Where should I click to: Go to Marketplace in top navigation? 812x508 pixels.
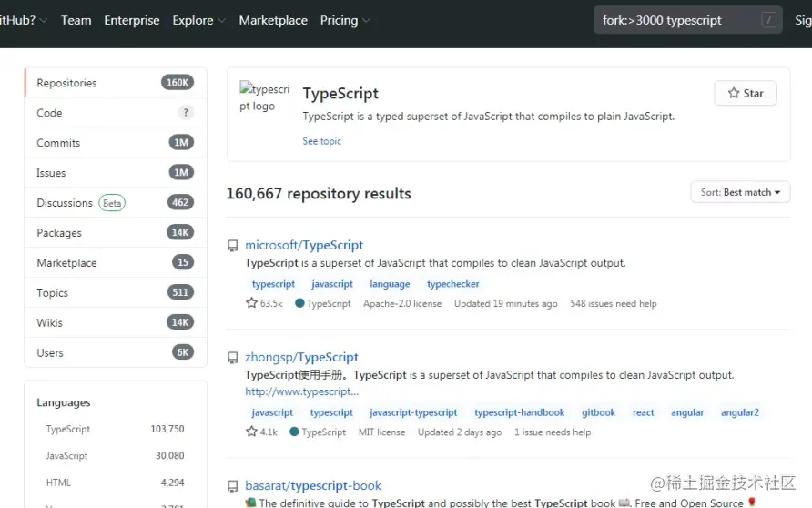[x=273, y=20]
